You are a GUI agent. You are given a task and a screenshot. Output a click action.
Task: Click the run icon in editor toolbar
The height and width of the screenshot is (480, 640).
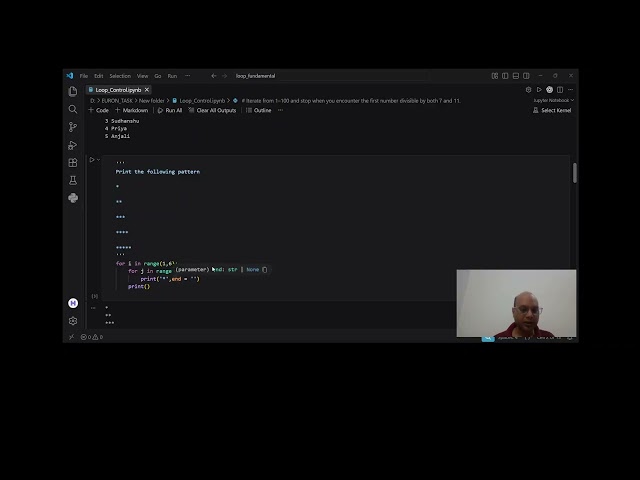pos(539,89)
